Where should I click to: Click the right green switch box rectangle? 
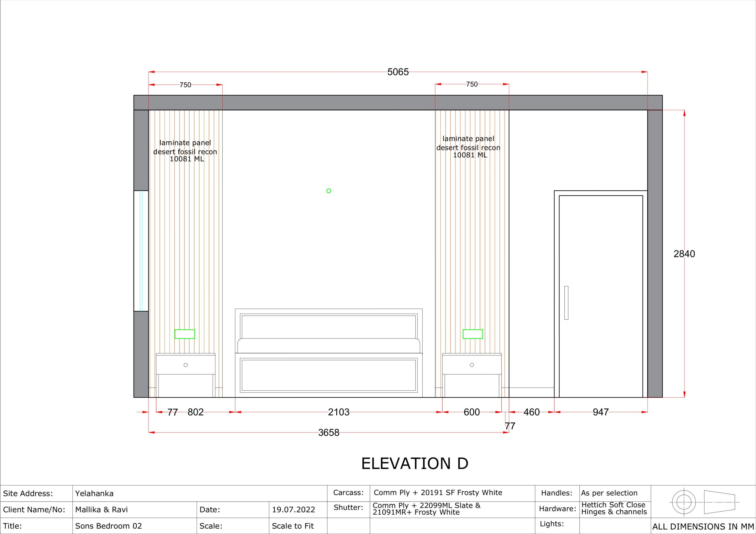[472, 334]
